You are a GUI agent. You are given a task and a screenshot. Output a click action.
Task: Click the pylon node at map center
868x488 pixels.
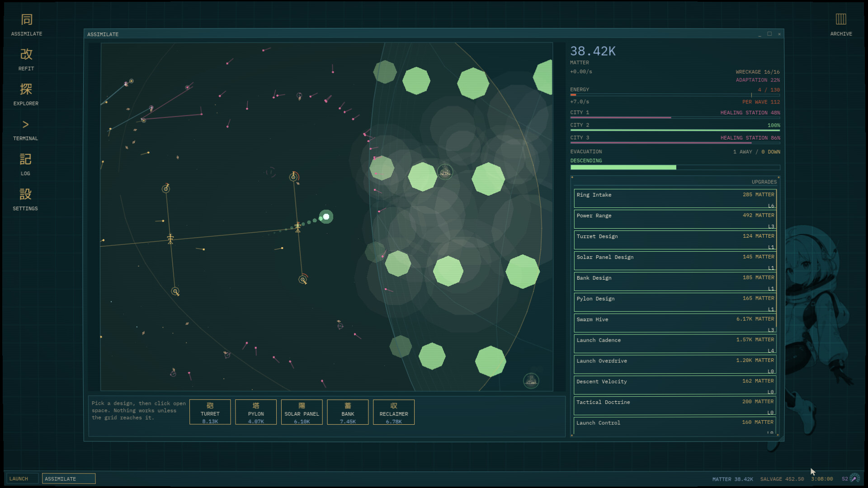click(297, 227)
